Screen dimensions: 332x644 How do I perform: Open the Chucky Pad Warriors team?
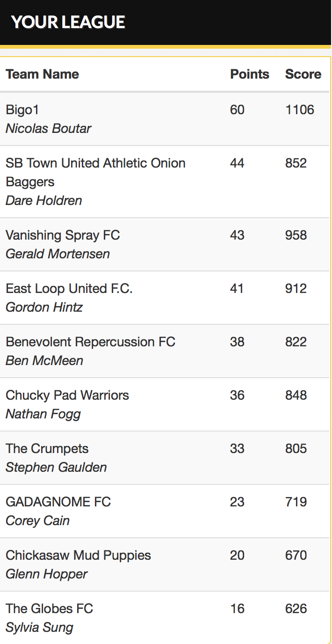(x=67, y=395)
